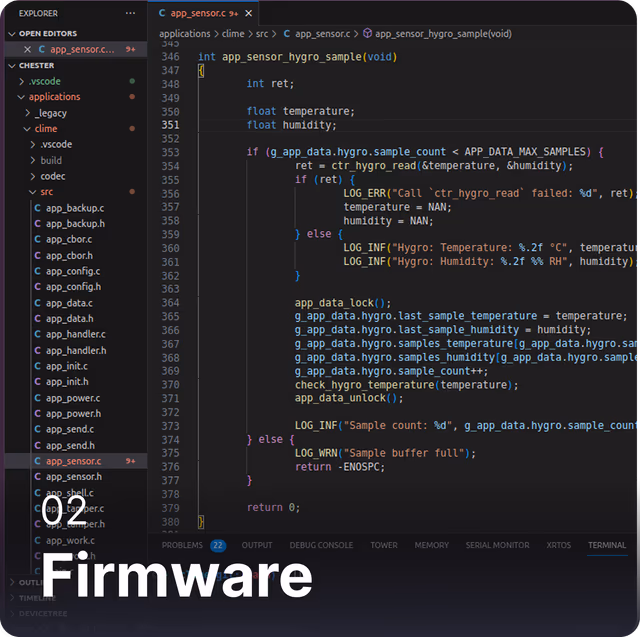
Task: Click 'app_data_lock();' call in editor
Action: point(342,303)
